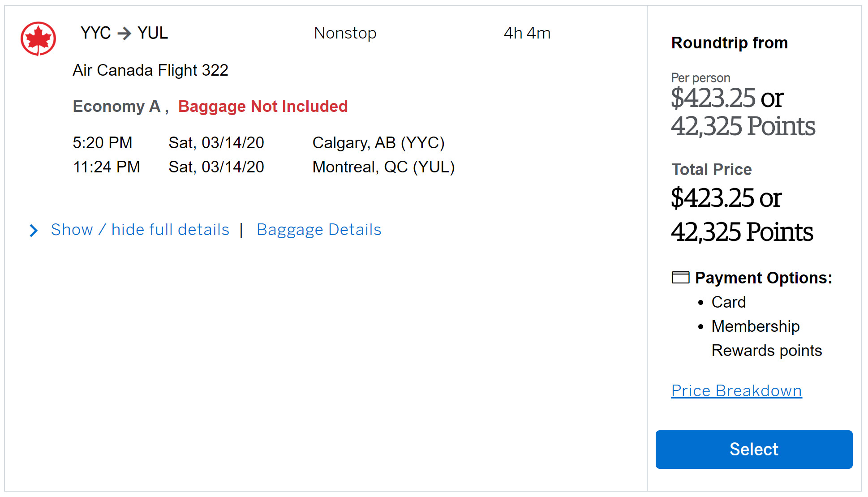
Task: Click the credit card icon beside Payment Options
Action: (x=680, y=278)
